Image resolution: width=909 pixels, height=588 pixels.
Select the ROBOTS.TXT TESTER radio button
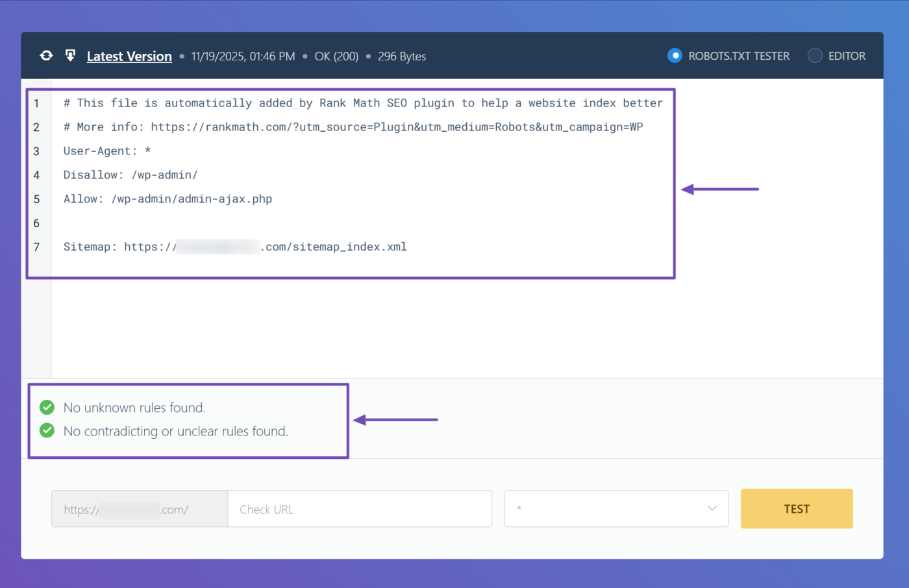675,56
